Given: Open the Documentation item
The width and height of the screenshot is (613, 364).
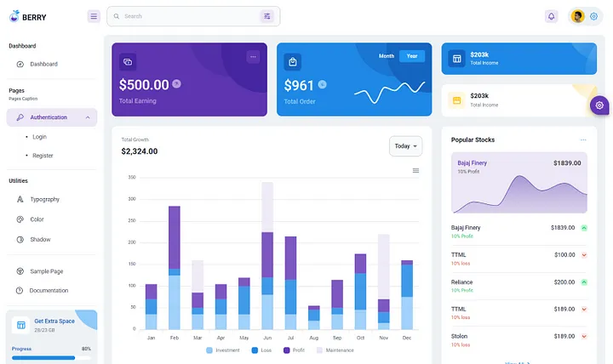Looking at the screenshot, I should [52, 291].
